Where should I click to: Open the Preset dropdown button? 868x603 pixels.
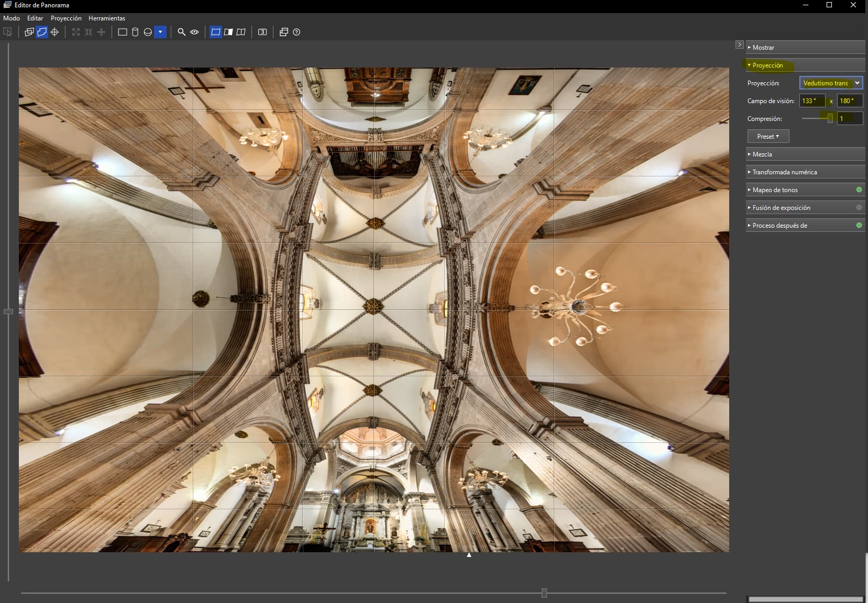[x=768, y=136]
